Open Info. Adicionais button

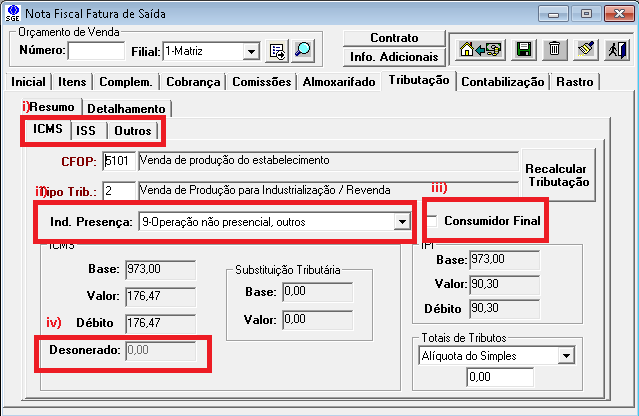click(394, 57)
